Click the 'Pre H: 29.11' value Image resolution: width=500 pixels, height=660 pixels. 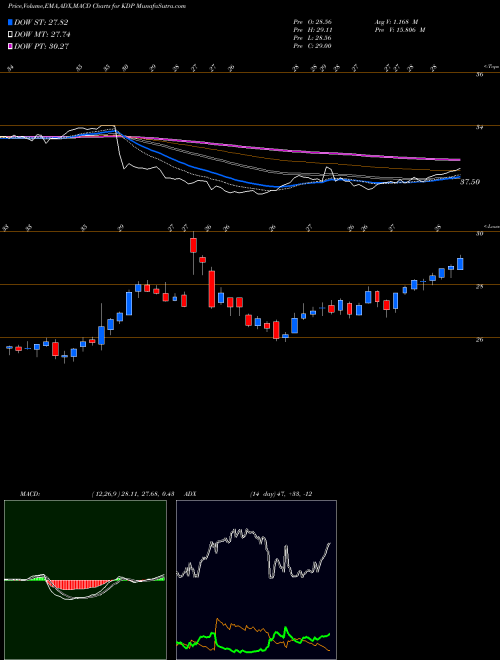tap(312, 30)
